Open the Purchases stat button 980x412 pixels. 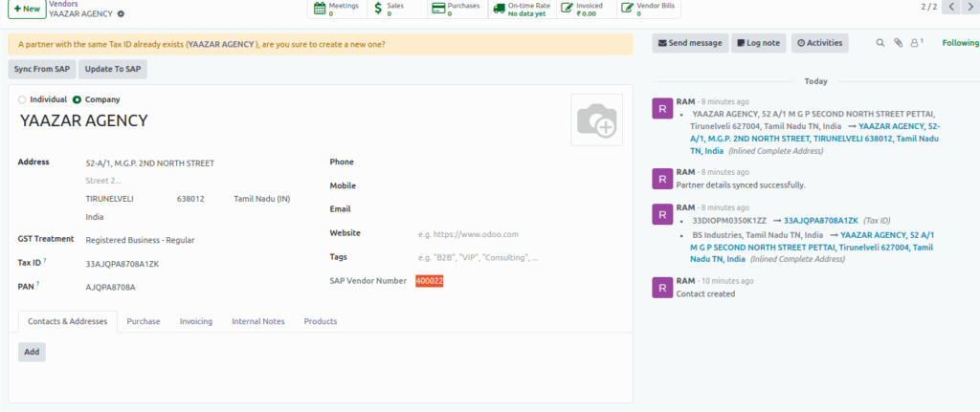point(457,9)
